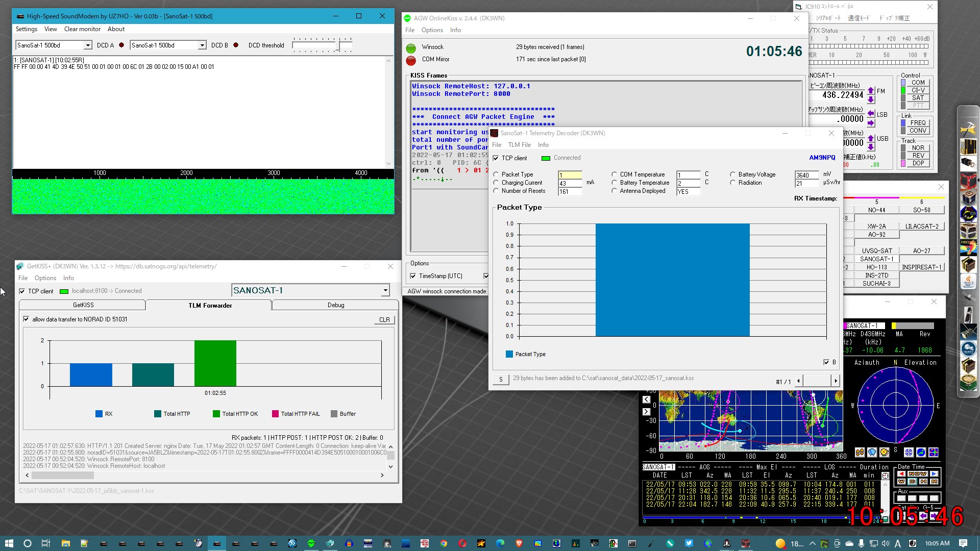Click the NOW button in Date Time

[918, 473]
